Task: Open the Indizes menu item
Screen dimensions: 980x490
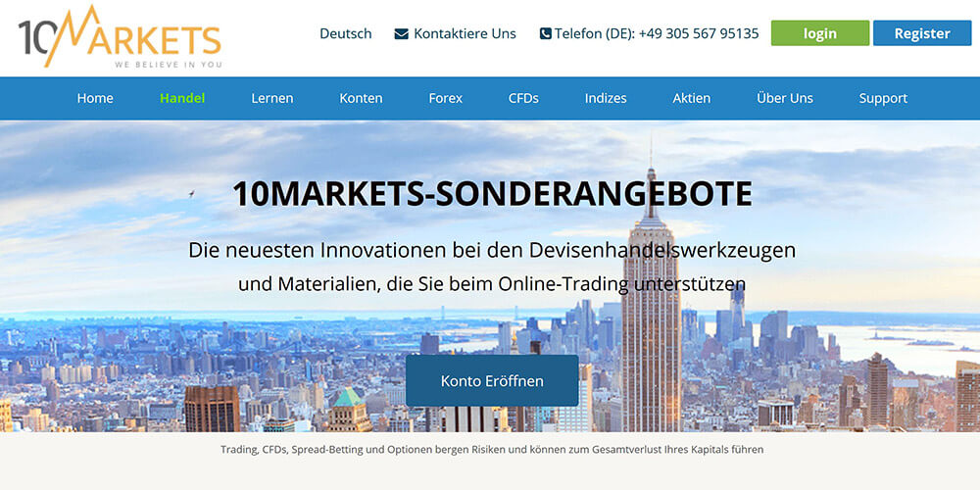Action: click(606, 98)
